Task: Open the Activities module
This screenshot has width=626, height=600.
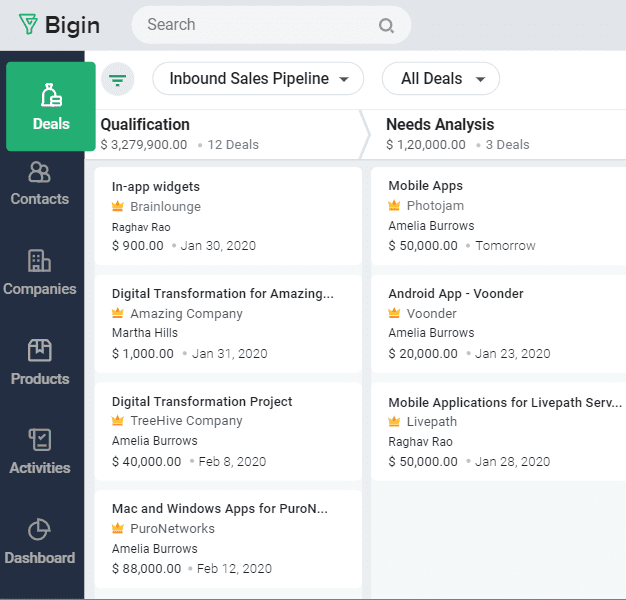Action: [x=40, y=452]
